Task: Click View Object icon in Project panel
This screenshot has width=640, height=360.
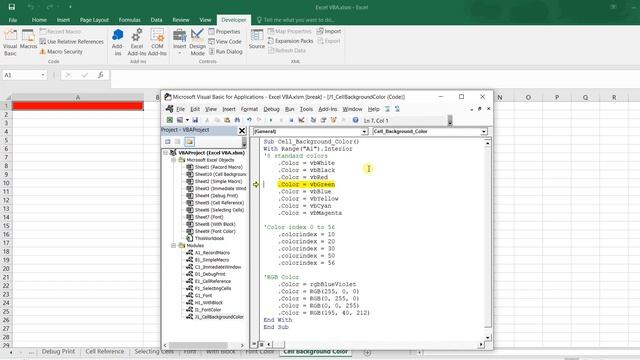Action: pyautogui.click(x=178, y=142)
